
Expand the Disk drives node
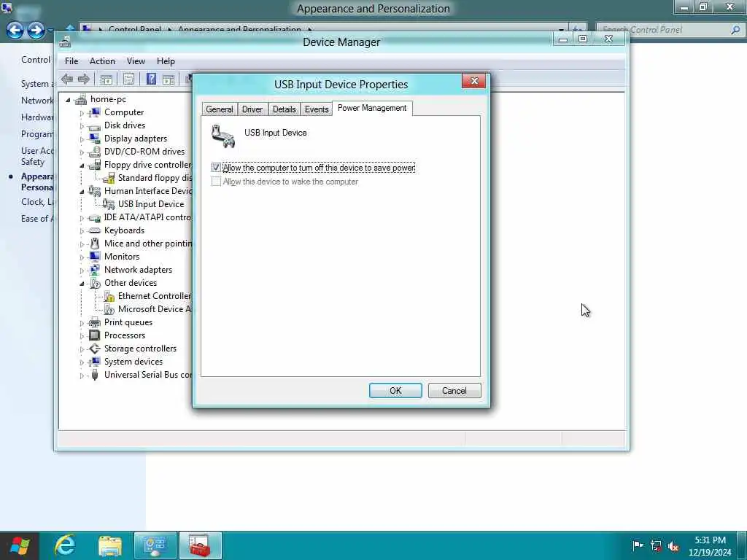(82, 126)
